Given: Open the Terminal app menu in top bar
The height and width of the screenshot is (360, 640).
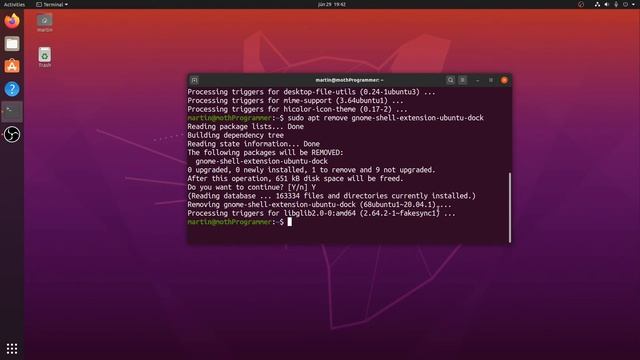Looking at the screenshot, I should pos(52,4).
